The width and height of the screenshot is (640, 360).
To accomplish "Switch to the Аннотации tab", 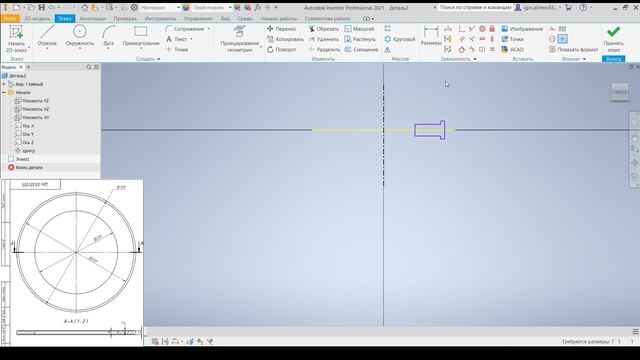I will tap(92, 18).
